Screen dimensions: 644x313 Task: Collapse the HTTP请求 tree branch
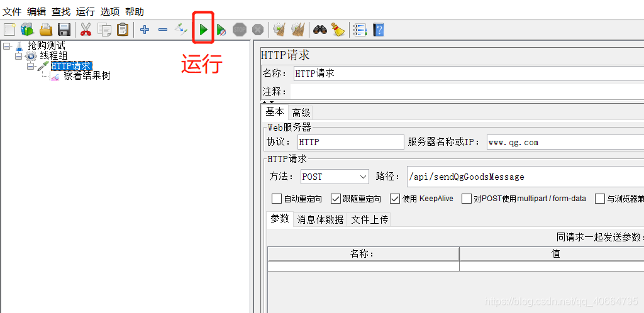[30, 66]
